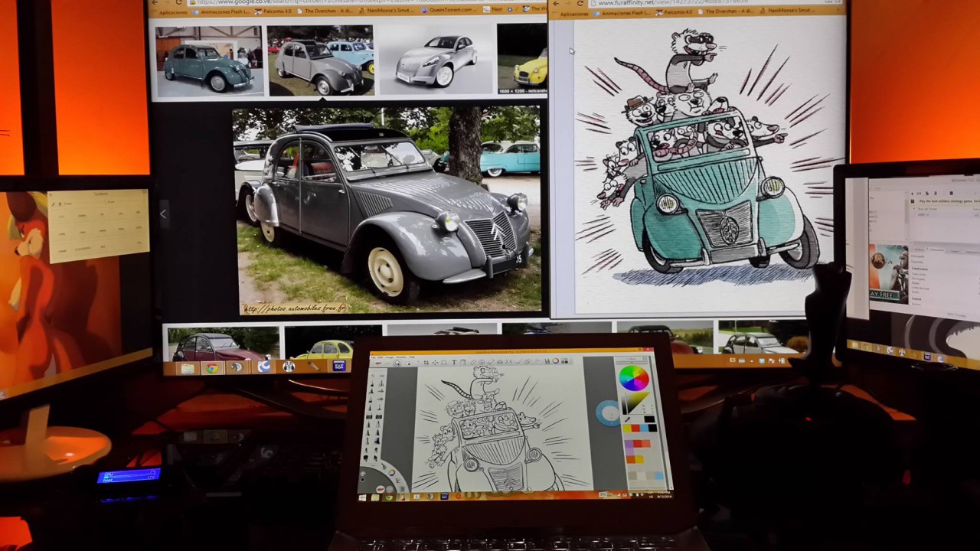Reload the FurAffinity page
The width and height of the screenshot is (980, 551).
(x=580, y=4)
